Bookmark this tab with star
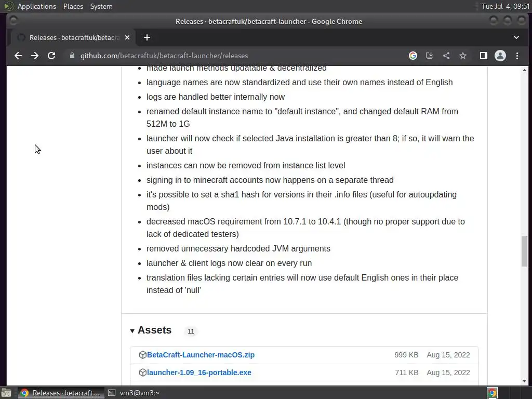The width and height of the screenshot is (532, 399). tap(463, 56)
